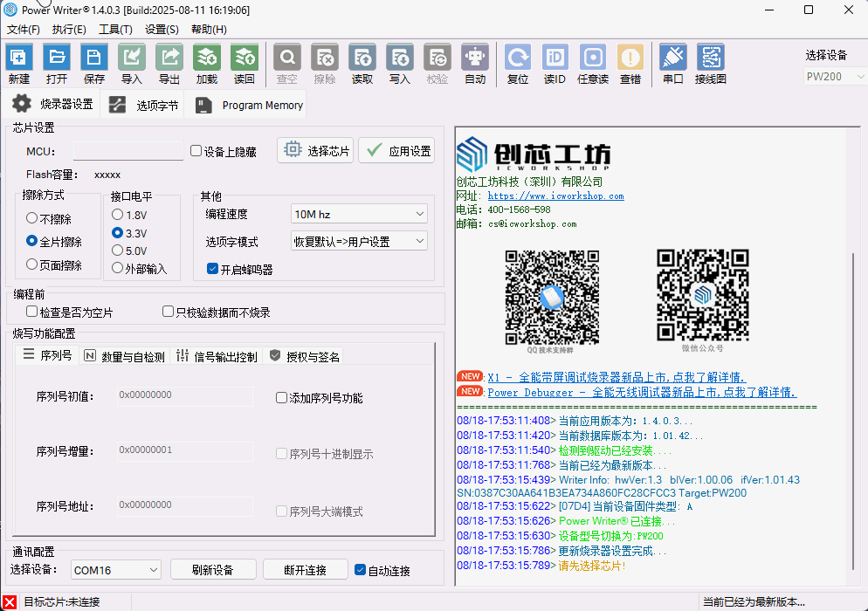Viewport: 868px width, 611px height.
Task: Click the 刷新设备 button
Action: [x=213, y=569]
